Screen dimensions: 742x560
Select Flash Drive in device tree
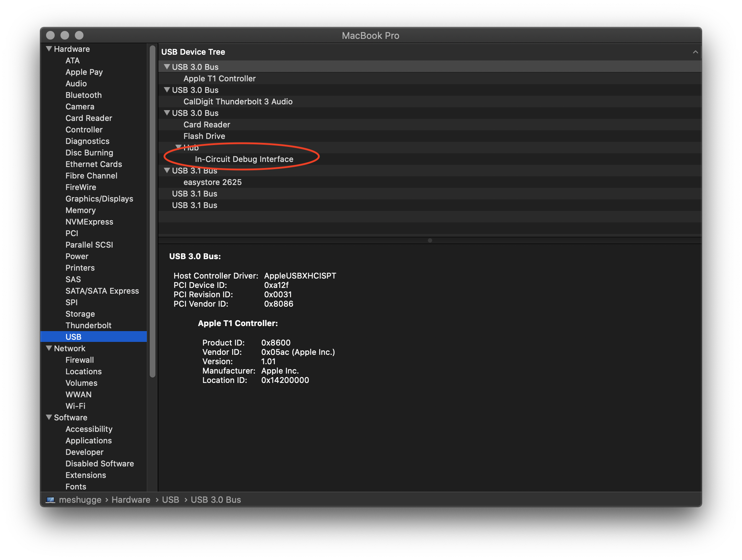coord(430,136)
